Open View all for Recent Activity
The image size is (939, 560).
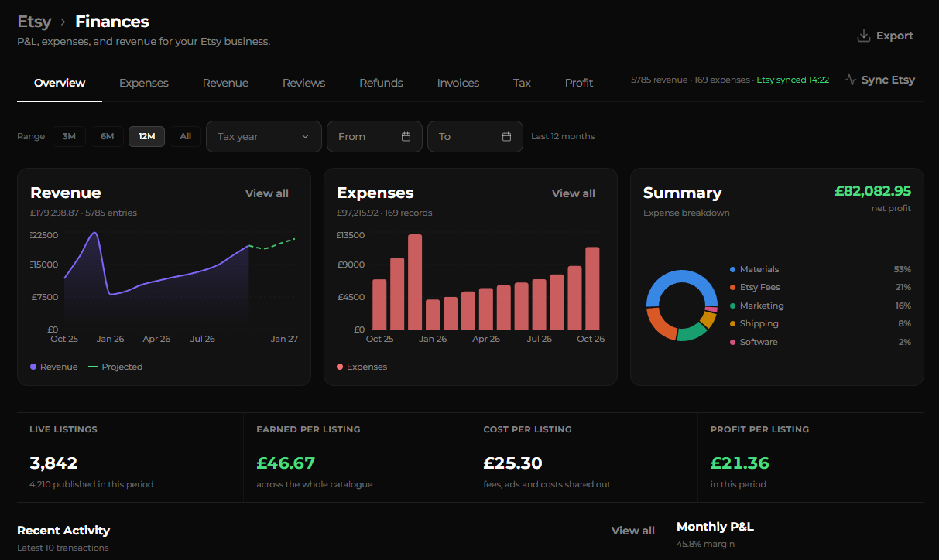tap(632, 531)
